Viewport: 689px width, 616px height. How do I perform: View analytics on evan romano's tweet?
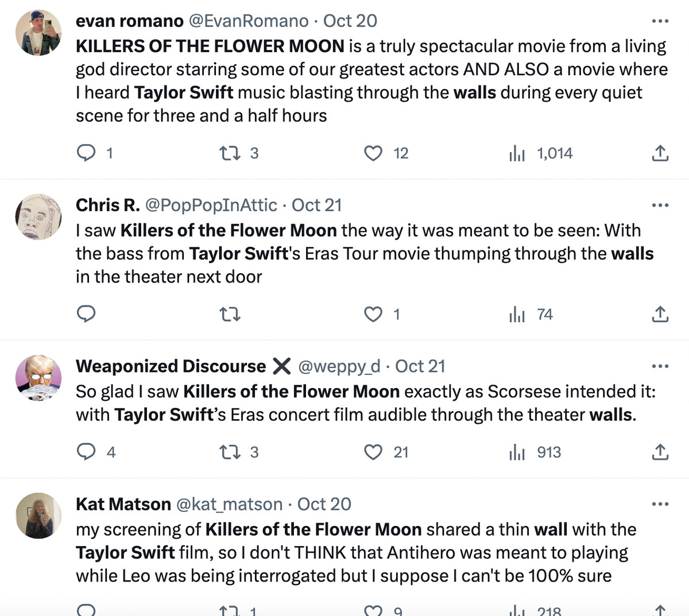(517, 153)
